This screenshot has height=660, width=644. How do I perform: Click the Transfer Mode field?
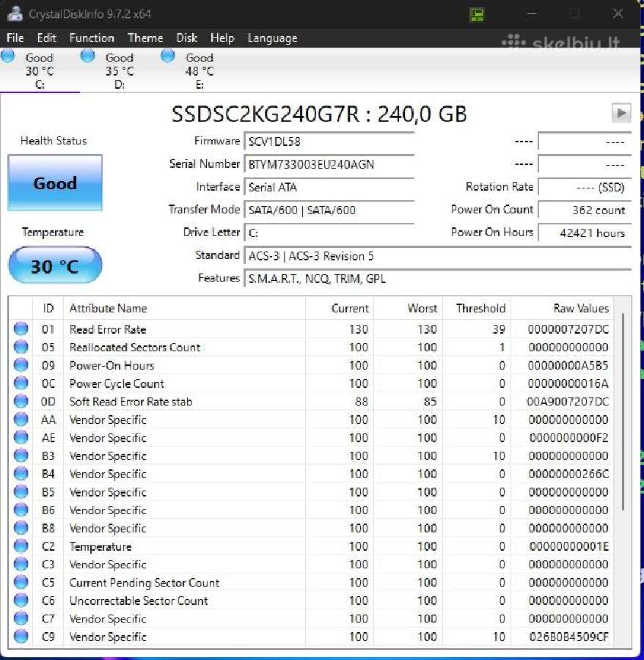point(329,210)
